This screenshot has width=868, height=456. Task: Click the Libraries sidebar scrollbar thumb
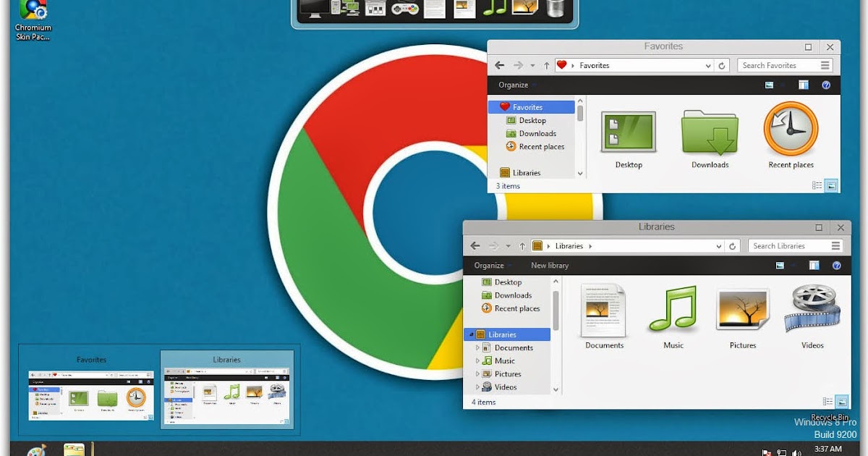[556, 310]
